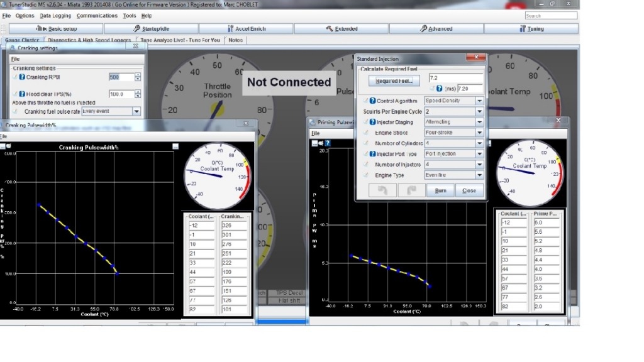Expand Number of Injectors dropdown
644x362 pixels.
[x=479, y=165]
